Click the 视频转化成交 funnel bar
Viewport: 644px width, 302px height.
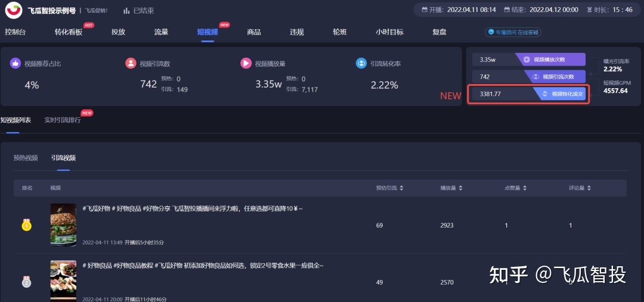(529, 94)
